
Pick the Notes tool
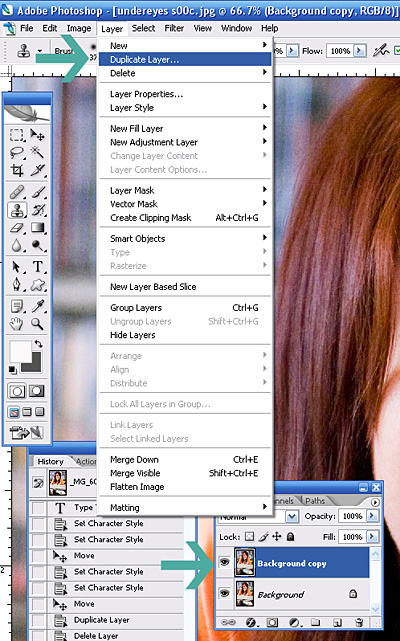[17, 306]
